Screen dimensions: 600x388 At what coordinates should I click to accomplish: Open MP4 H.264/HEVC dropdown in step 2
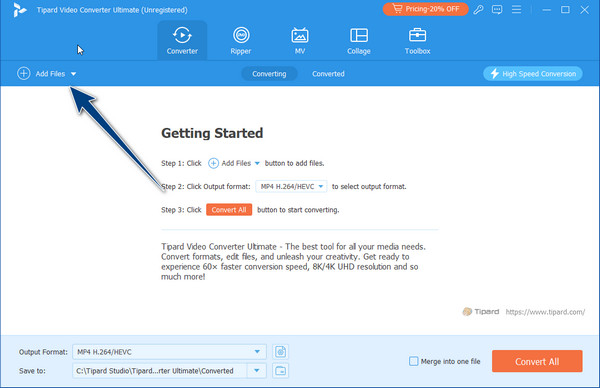click(291, 186)
